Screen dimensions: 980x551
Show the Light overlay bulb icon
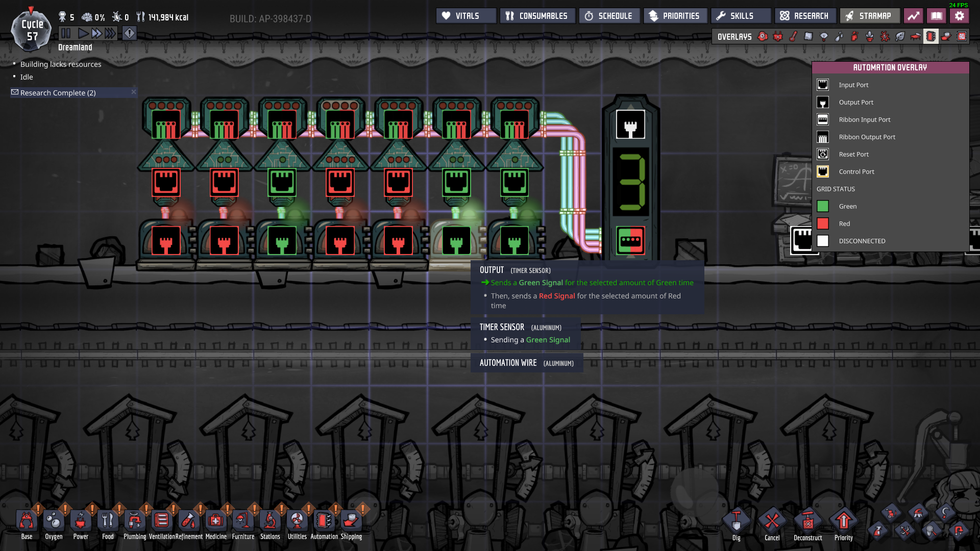824,36
